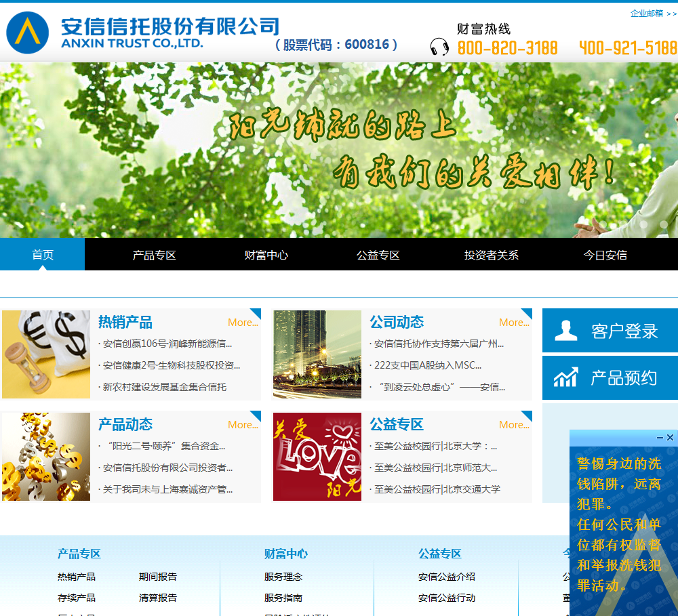Open More link in 公司动态
This screenshot has width=678, height=616.
click(x=514, y=323)
